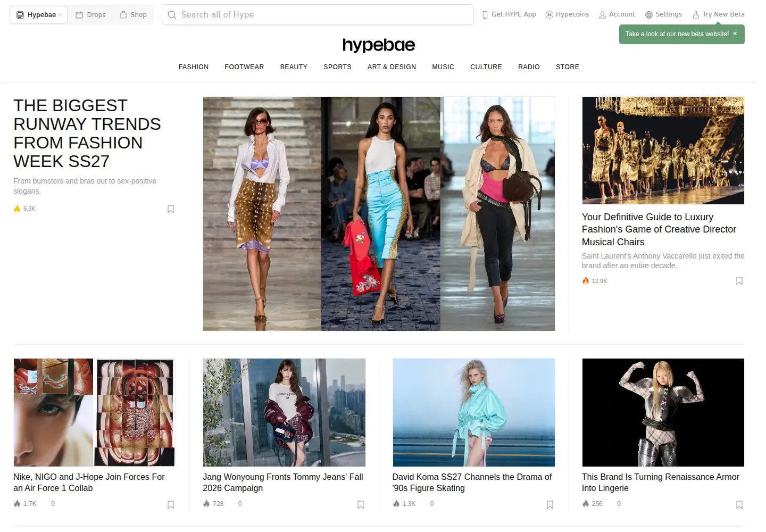Click the flame icon beside 5.3K
The image size is (766, 532).
pos(17,209)
